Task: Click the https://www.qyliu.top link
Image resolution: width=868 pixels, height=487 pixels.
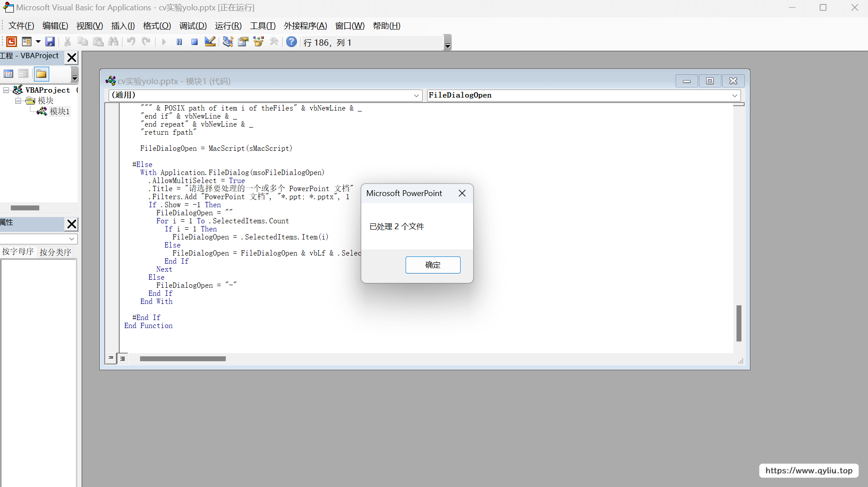Action: [x=809, y=470]
